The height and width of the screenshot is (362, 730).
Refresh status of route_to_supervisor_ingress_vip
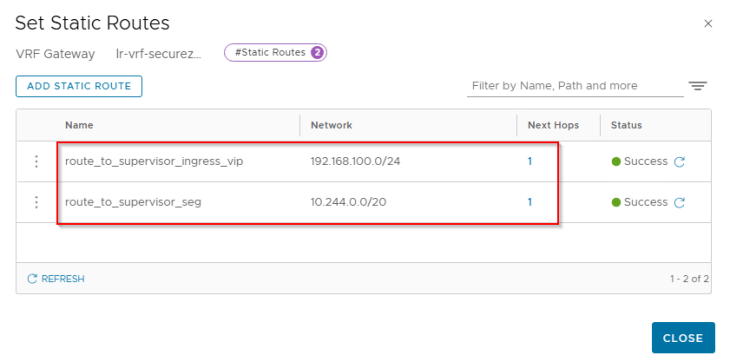click(679, 162)
